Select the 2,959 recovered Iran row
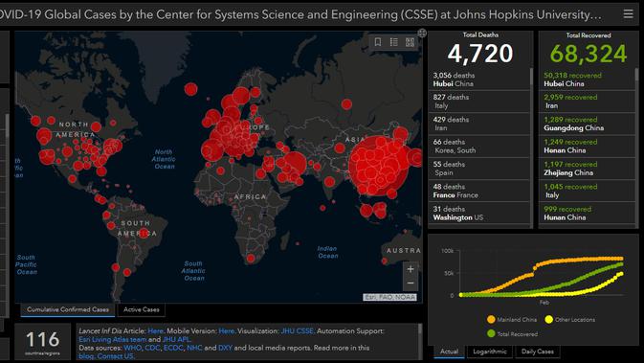Screen dimensions: 644x363 click(588, 102)
